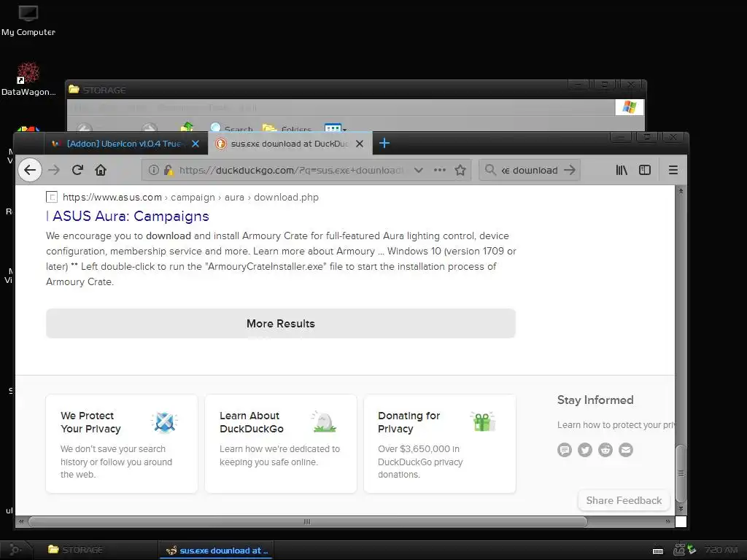Close the sus.exe download tab

(360, 144)
